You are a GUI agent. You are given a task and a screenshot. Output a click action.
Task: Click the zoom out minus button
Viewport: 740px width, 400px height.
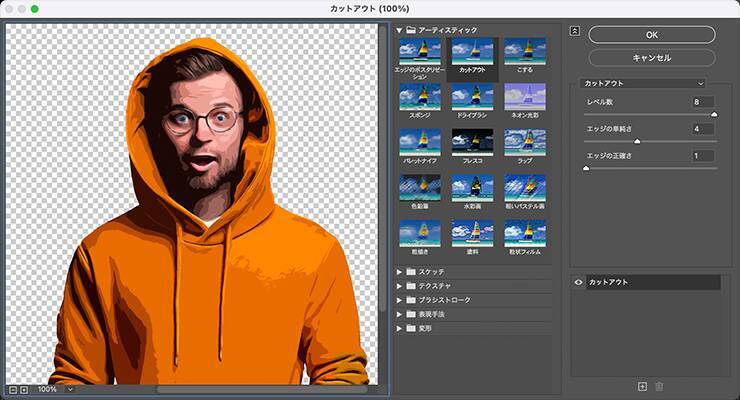click(x=12, y=388)
